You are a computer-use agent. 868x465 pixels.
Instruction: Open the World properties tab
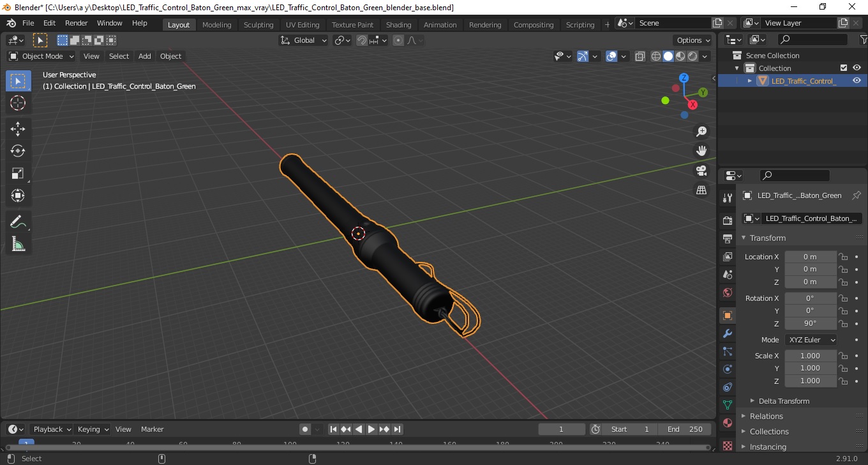[x=728, y=293]
